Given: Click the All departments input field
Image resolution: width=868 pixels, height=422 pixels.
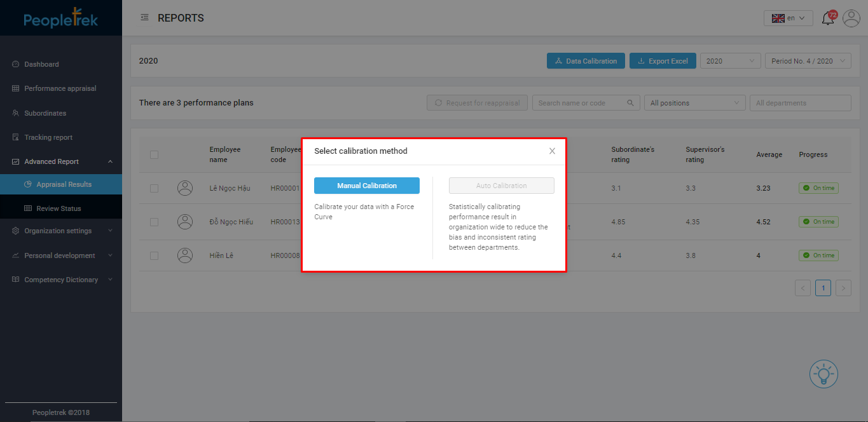Looking at the screenshot, I should [799, 103].
